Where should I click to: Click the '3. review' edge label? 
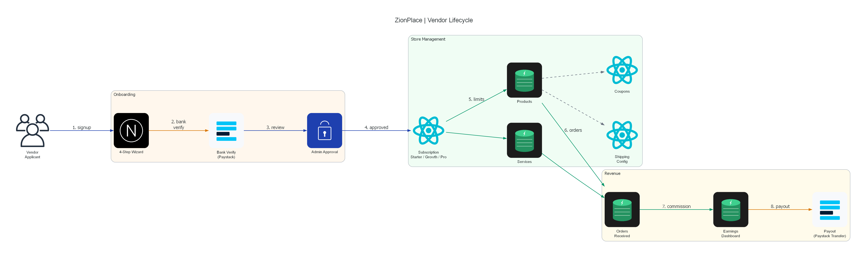tap(275, 127)
